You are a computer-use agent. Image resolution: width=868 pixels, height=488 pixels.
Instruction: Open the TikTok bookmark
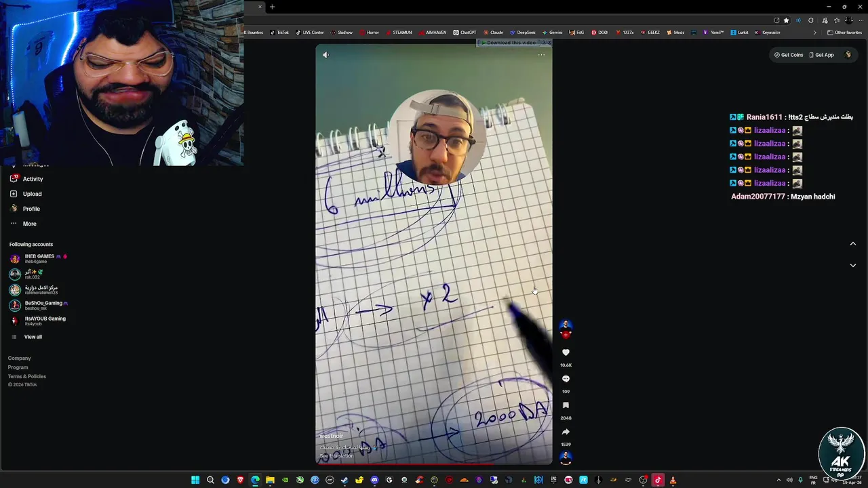[279, 33]
